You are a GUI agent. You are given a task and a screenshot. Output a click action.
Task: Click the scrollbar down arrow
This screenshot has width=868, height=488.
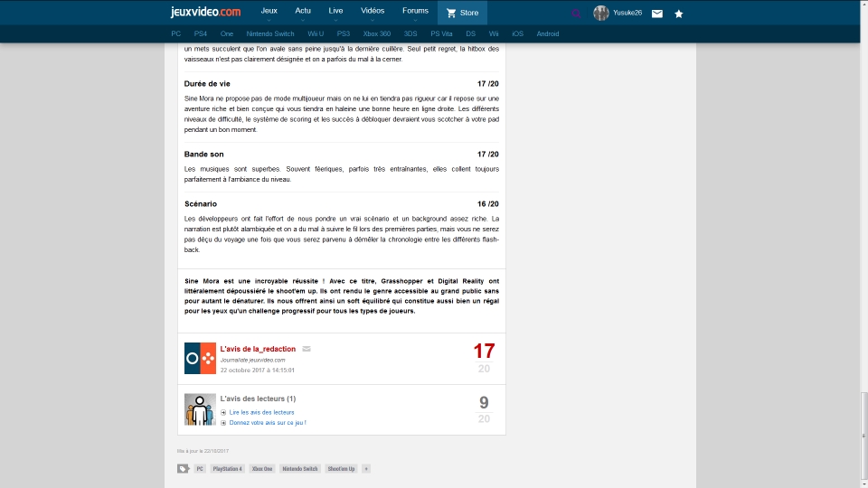863,483
